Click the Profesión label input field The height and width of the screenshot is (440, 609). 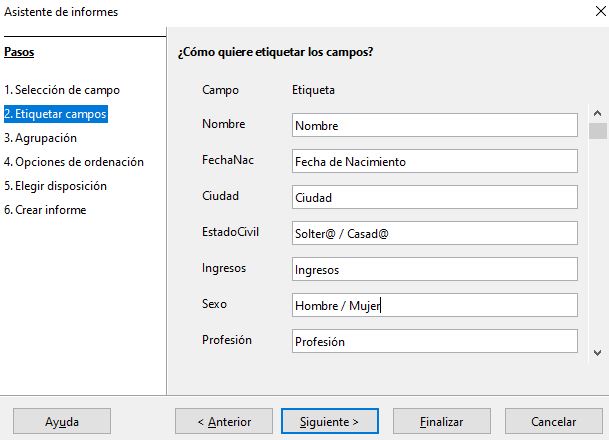pyautogui.click(x=435, y=341)
